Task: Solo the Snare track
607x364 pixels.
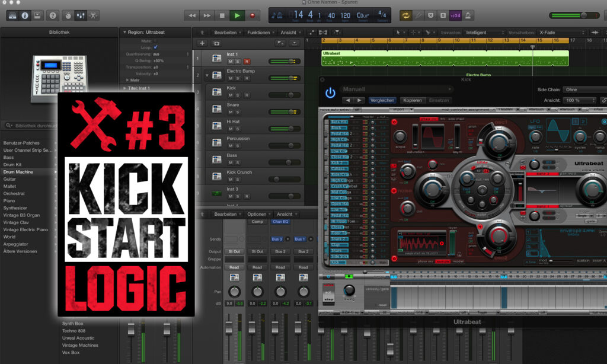Action: (x=238, y=112)
